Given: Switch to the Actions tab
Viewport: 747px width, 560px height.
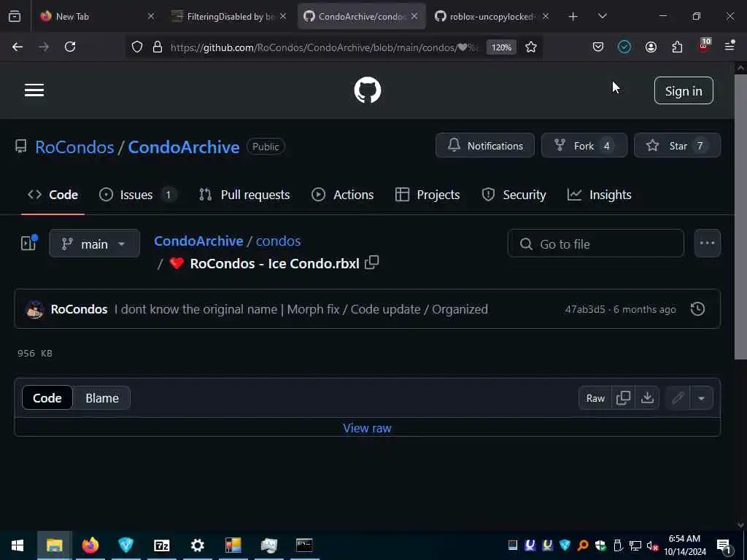Looking at the screenshot, I should click(x=343, y=195).
